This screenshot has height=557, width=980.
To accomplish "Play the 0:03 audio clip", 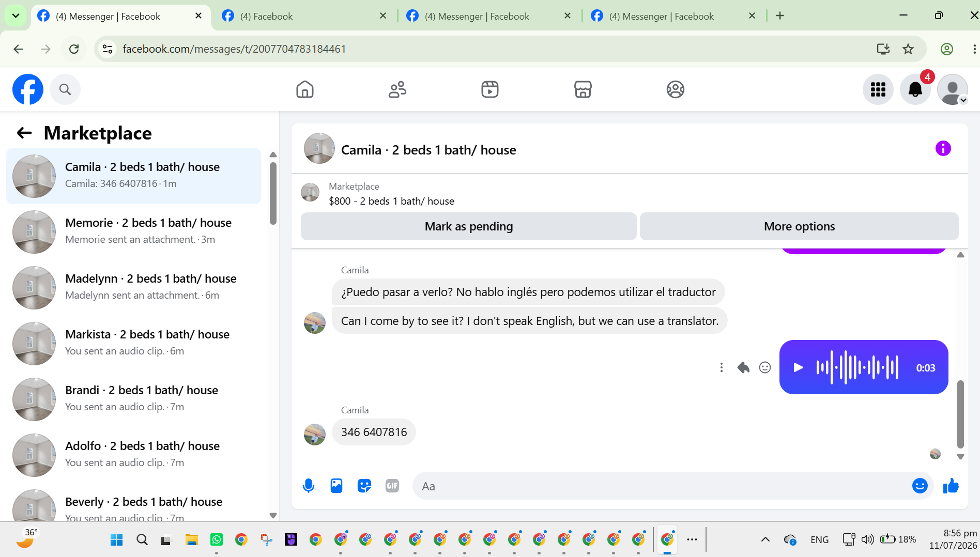I will [x=799, y=367].
